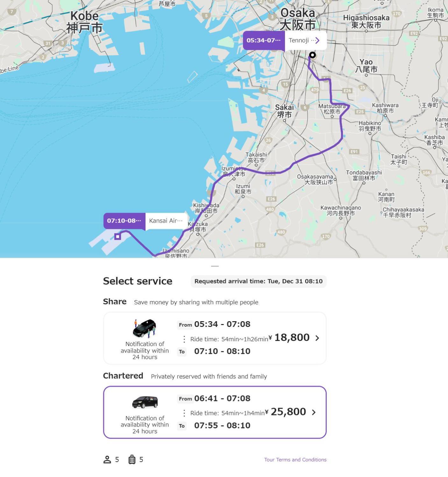Viewport: 448px width, 477px height.
Task: Click the three-dot ride time icon in Share
Action: point(184,339)
